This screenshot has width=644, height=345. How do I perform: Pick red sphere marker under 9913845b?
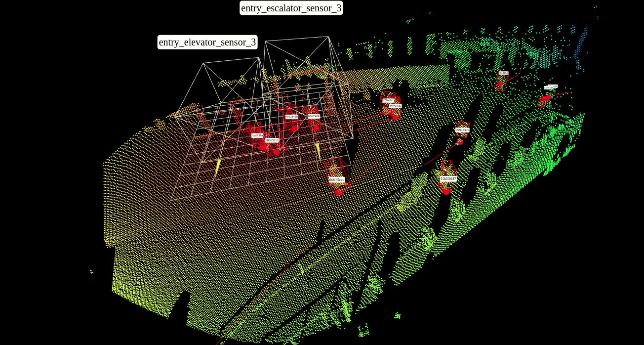[294, 128]
